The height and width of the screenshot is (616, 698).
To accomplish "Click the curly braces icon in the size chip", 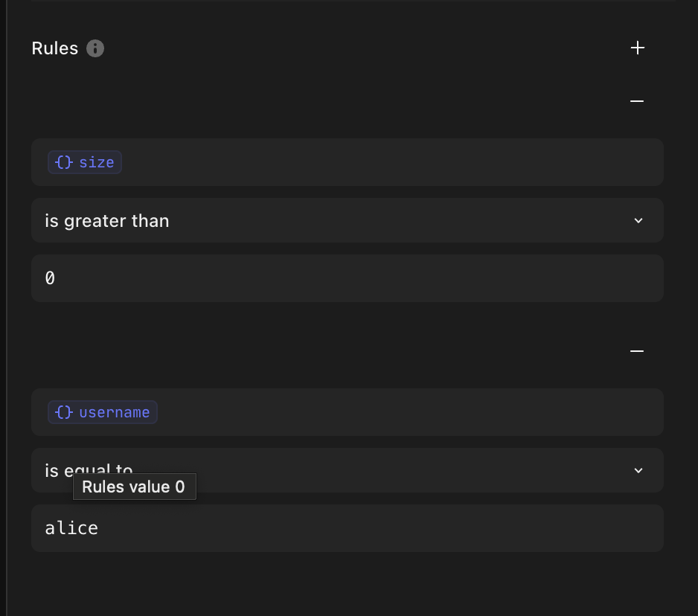I will click(64, 162).
